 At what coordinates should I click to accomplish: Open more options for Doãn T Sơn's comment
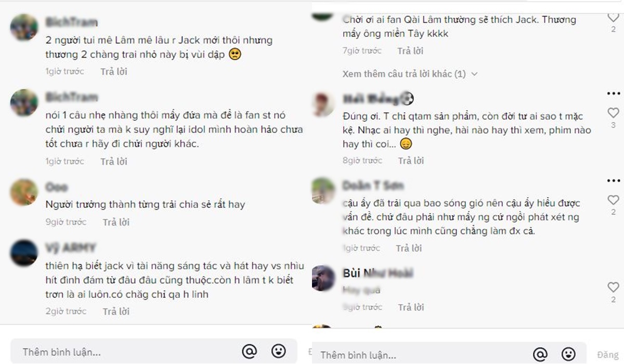click(x=614, y=180)
